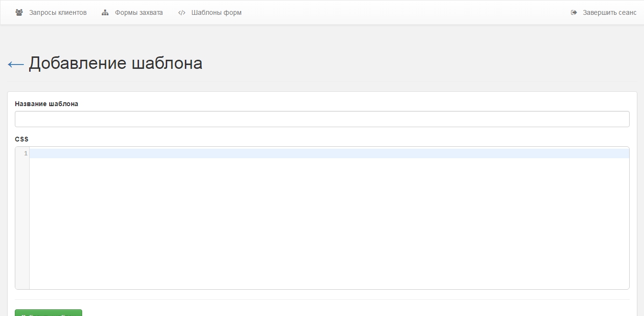Click the CSS label above the editor

pyautogui.click(x=21, y=139)
